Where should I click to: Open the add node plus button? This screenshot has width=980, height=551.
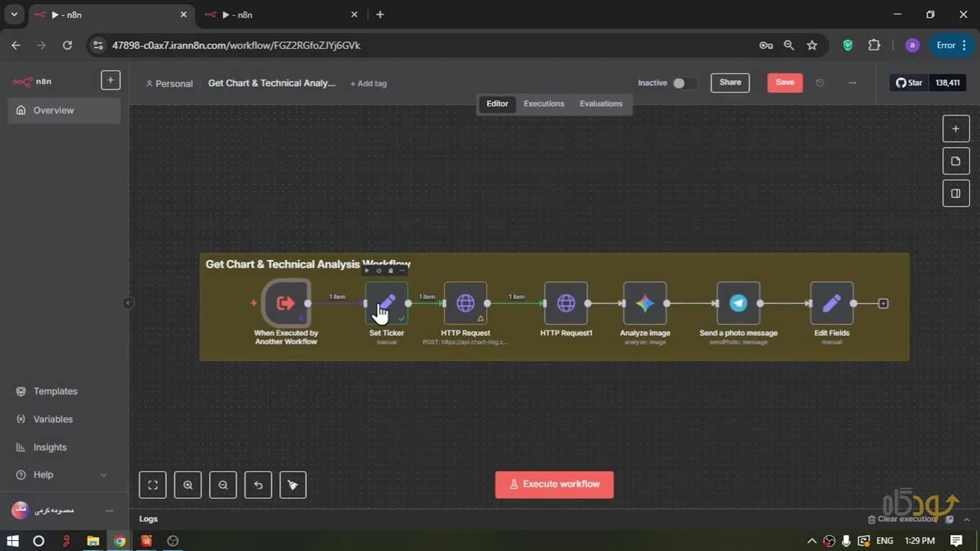pos(955,129)
